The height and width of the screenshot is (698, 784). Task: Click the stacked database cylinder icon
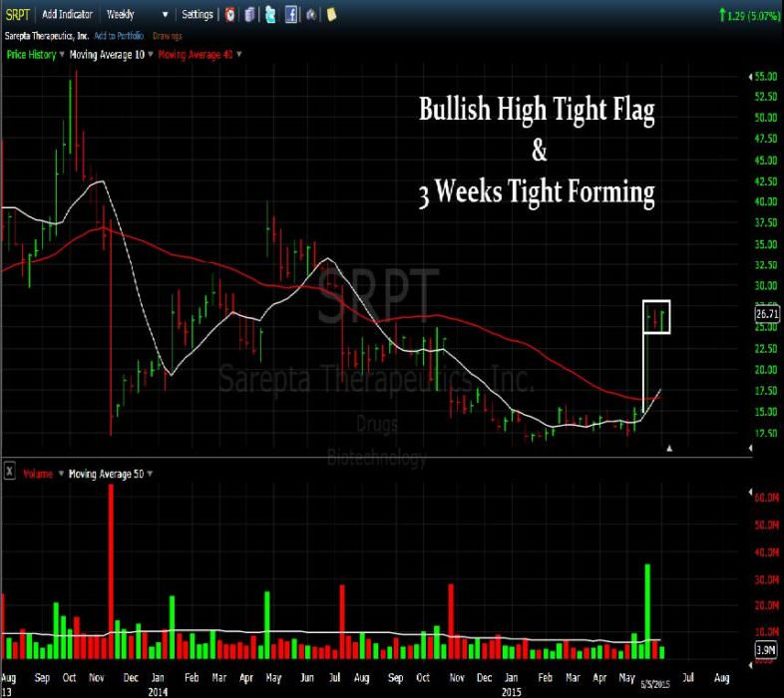tap(249, 15)
